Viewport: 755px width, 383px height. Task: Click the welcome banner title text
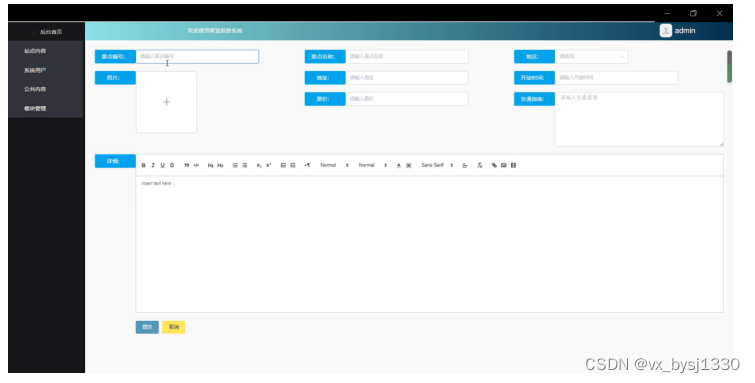pos(215,30)
